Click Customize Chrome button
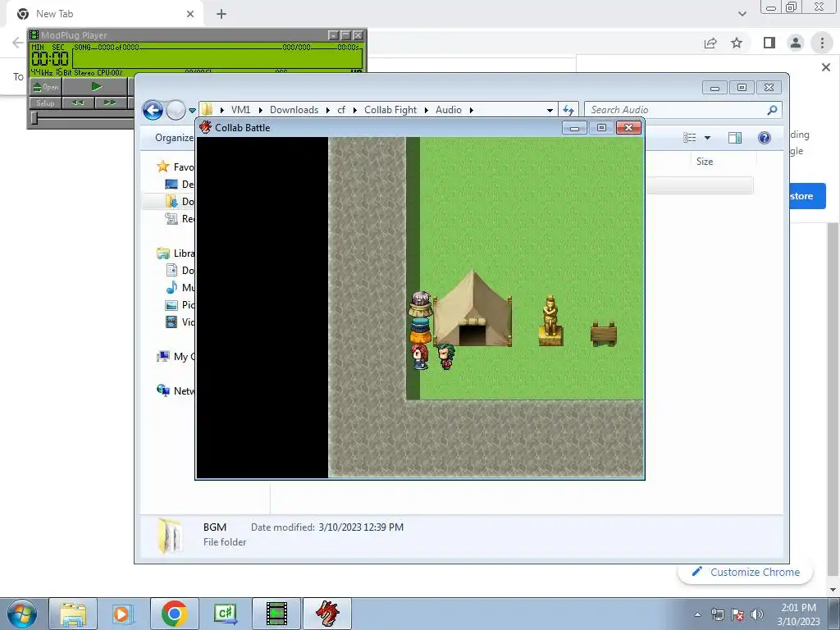 point(746,572)
